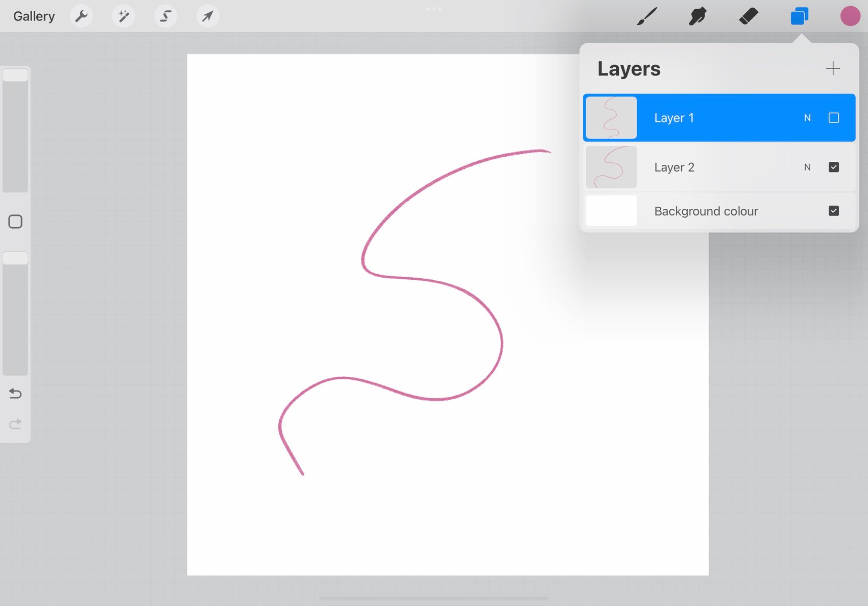Viewport: 868px width, 606px height.
Task: Select Layer 2 in the list
Action: pos(719,167)
